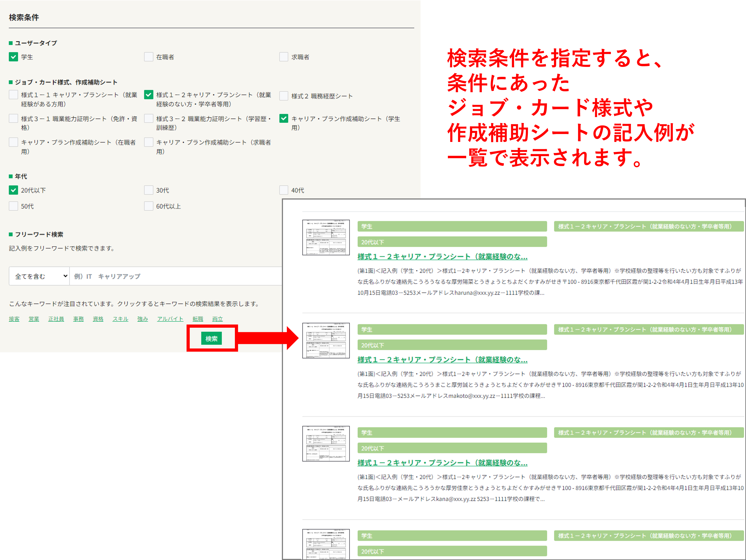This screenshot has height=560, width=746.
Task: Check the 様式3-1 職業能力証明シート checkbox
Action: pos(13,118)
